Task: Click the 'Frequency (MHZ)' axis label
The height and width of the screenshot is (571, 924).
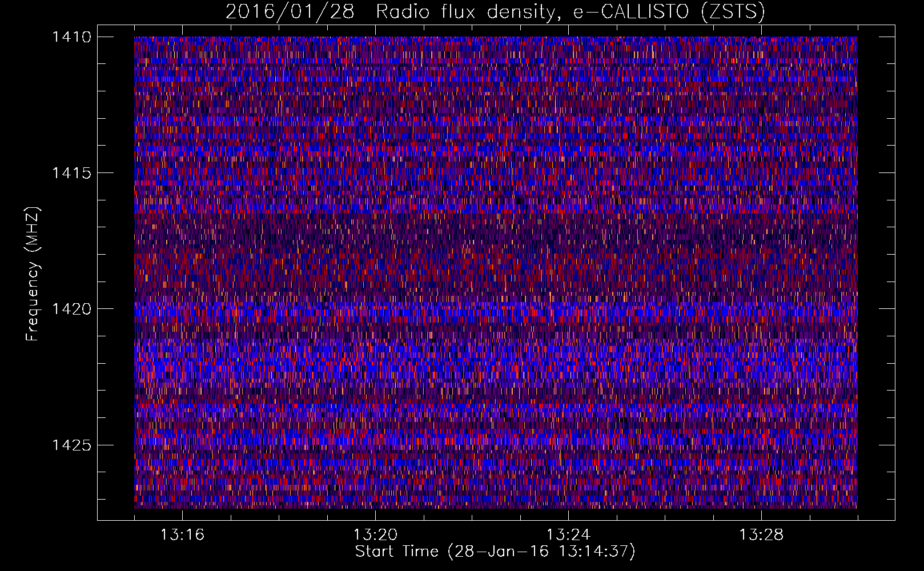Action: click(x=33, y=274)
